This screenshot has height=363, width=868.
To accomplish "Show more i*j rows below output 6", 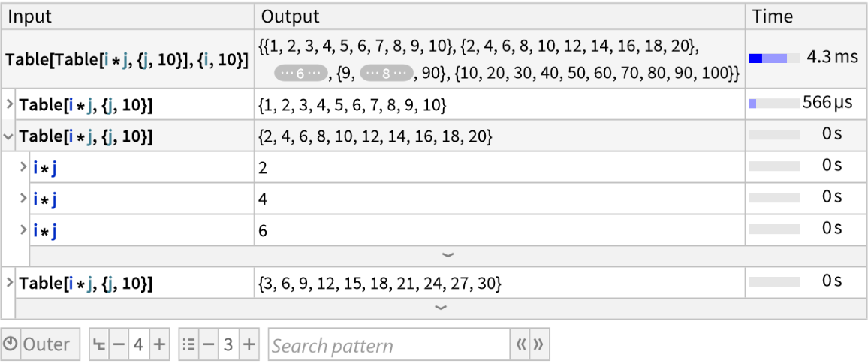I will (448, 256).
